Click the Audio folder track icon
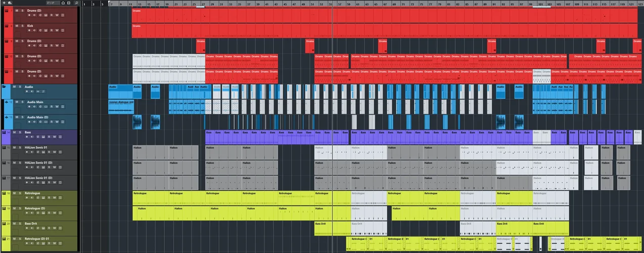The width and height of the screenshot is (644, 253). tap(4, 87)
